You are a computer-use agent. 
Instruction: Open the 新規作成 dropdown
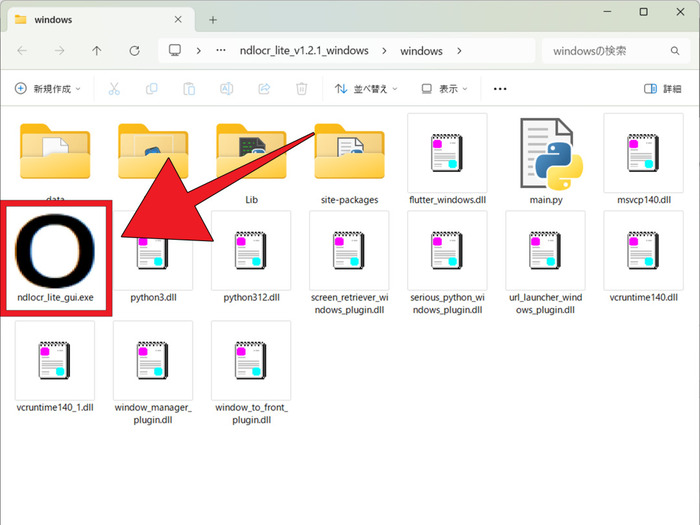tap(48, 89)
